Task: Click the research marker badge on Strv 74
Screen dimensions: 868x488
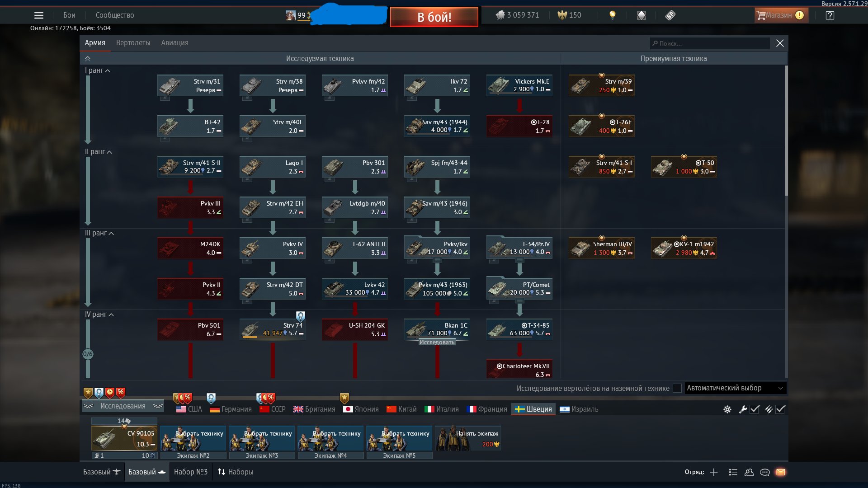Action: click(x=301, y=316)
